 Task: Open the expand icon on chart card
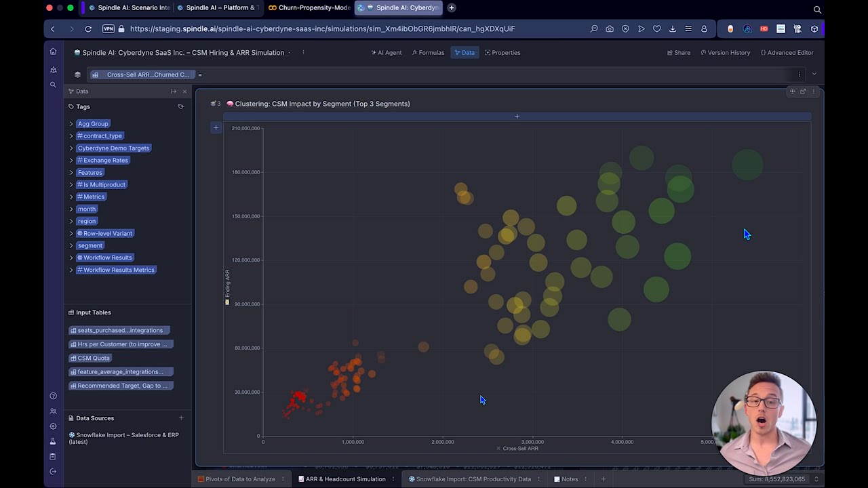tap(803, 91)
